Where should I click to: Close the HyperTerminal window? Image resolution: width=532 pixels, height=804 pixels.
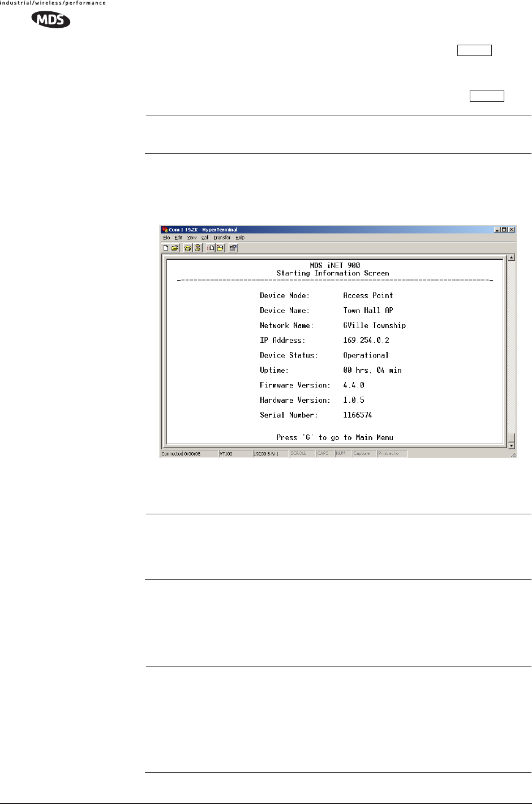tap(512, 230)
